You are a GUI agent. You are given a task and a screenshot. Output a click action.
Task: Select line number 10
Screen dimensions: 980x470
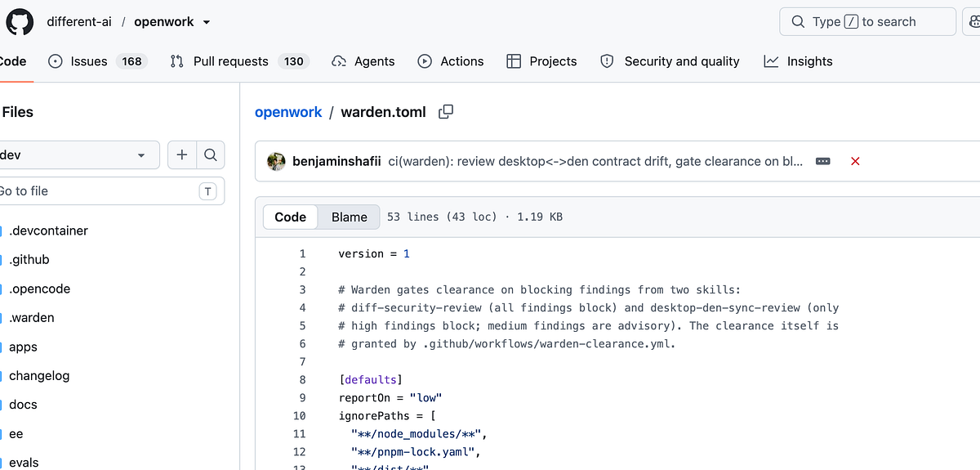pyautogui.click(x=299, y=415)
